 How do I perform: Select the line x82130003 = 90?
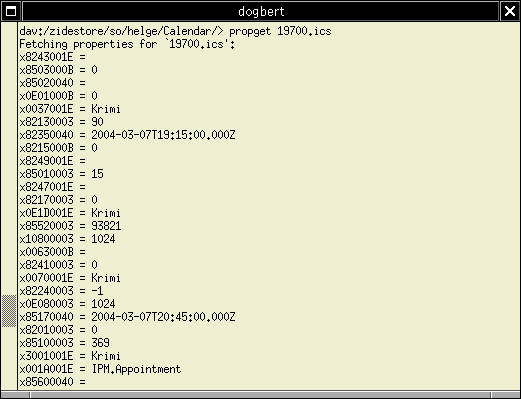(61, 122)
